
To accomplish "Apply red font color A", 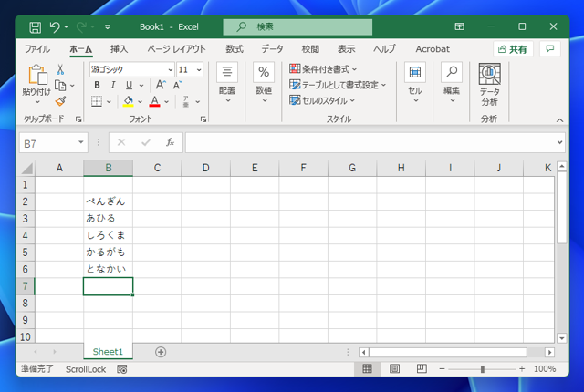I will [154, 101].
